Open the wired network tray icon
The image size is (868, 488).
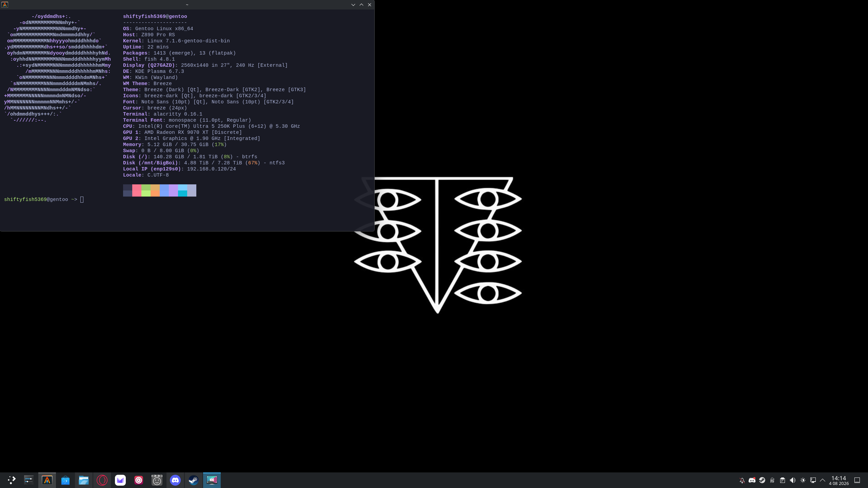[x=813, y=480]
